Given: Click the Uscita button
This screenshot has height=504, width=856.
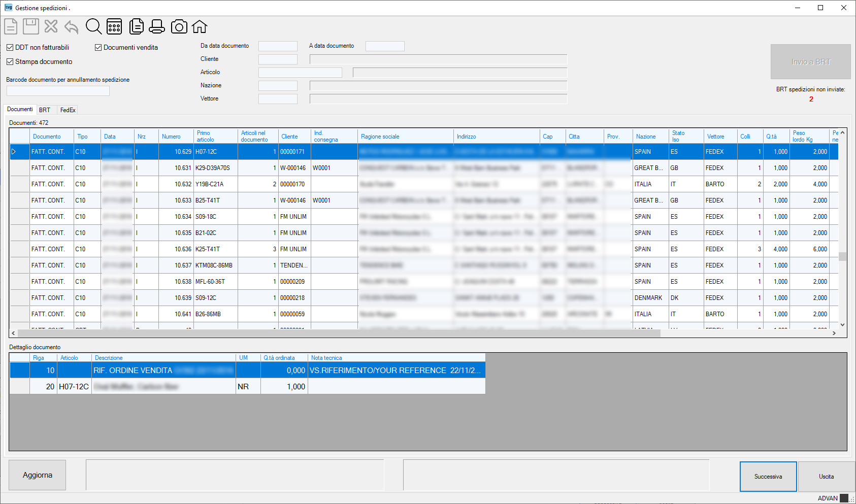Looking at the screenshot, I should point(826,477).
